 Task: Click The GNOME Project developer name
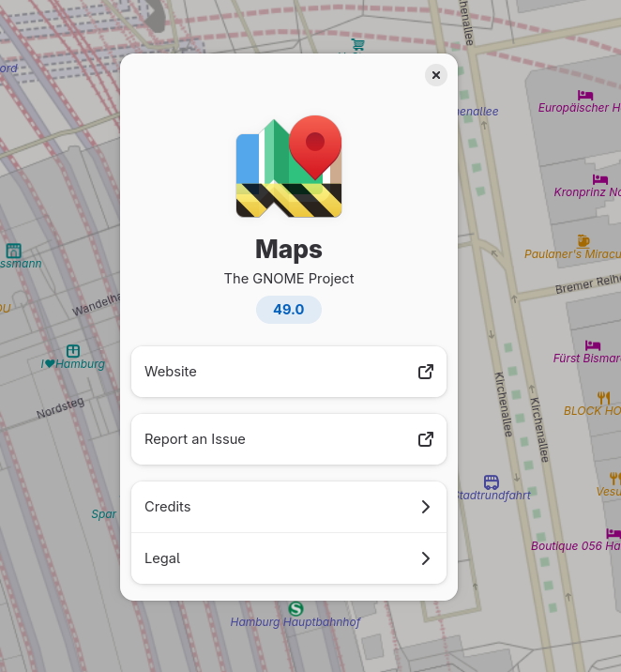click(x=289, y=279)
